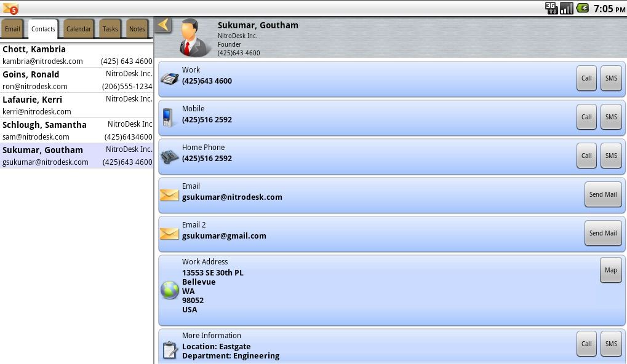Tap the 7:05 PM clock

609,9
